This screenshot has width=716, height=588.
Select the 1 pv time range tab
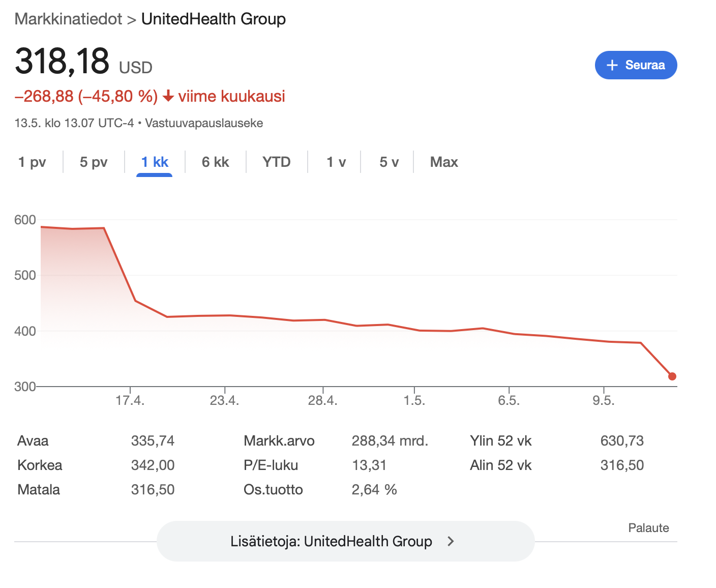[32, 162]
